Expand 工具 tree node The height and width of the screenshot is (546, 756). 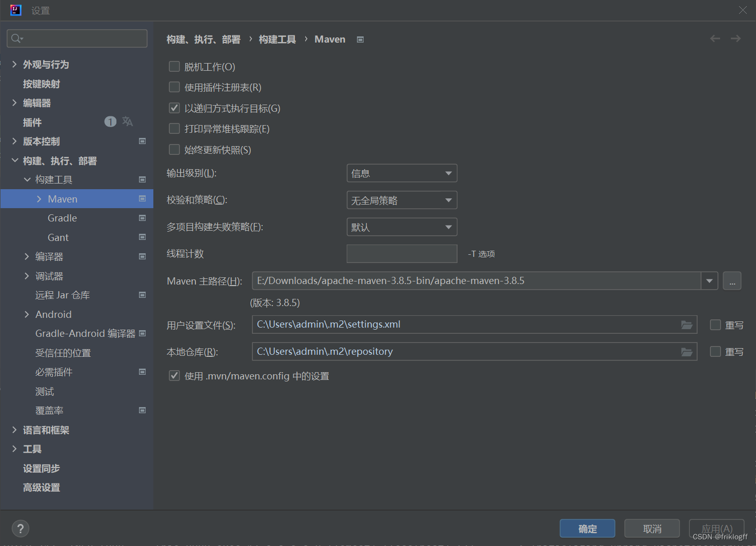coord(14,449)
